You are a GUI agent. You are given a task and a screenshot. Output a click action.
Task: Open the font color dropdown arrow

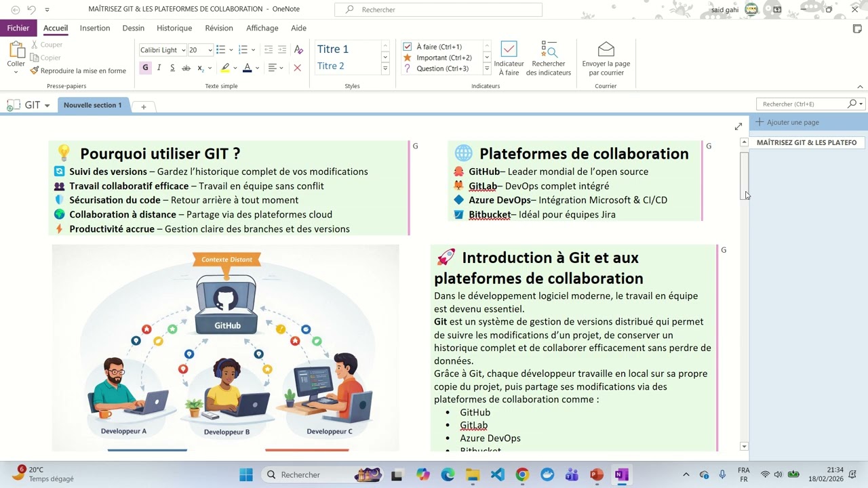coord(257,68)
